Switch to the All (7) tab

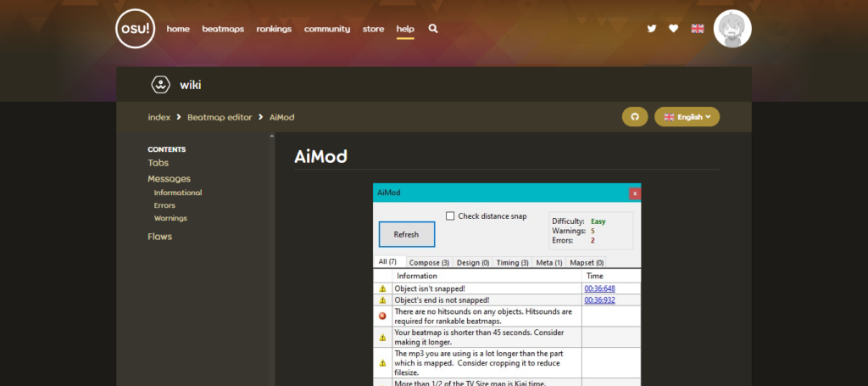[390, 261]
